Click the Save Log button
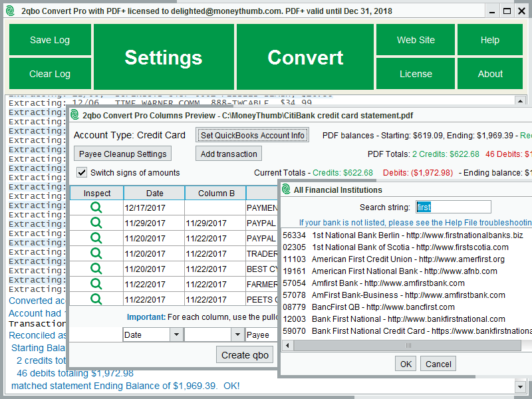Viewport: 532px width, 399px height. pos(50,40)
